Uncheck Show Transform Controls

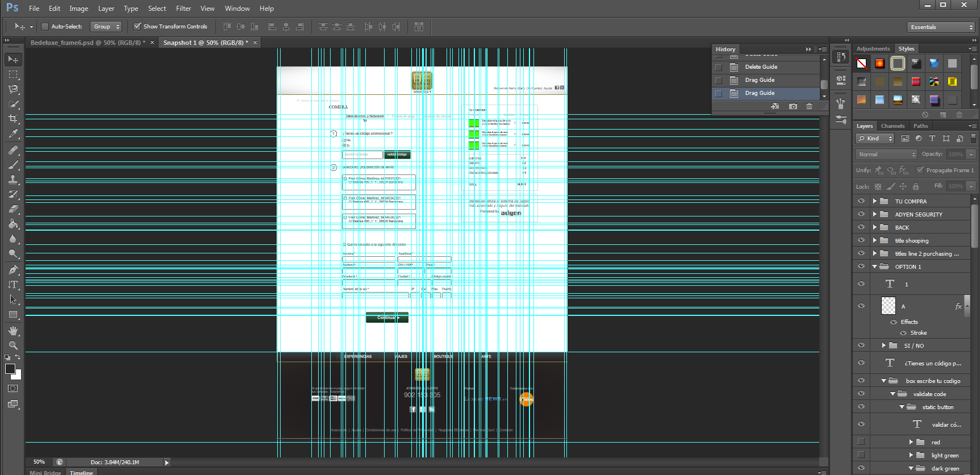pos(137,27)
